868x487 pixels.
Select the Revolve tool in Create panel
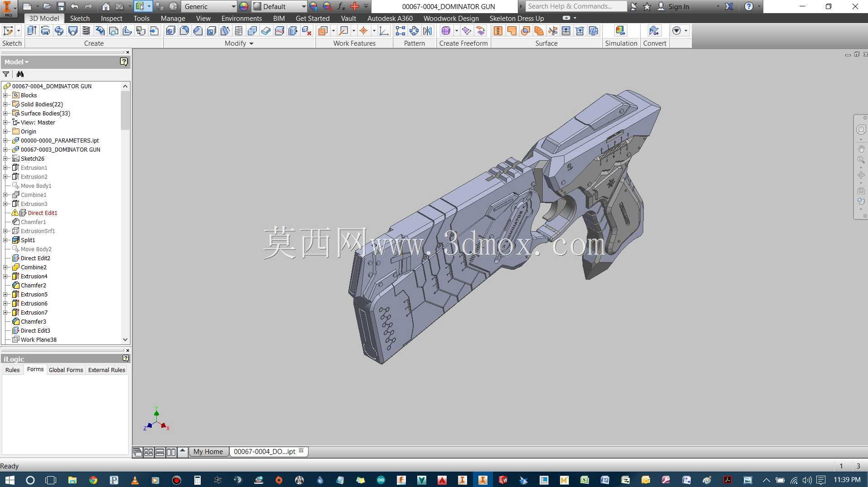45,31
